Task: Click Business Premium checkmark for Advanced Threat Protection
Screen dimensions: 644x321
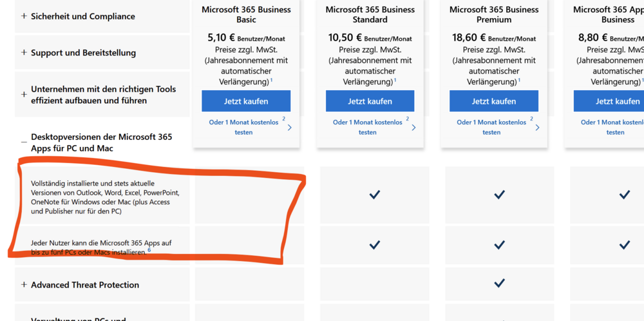Action: (x=499, y=283)
